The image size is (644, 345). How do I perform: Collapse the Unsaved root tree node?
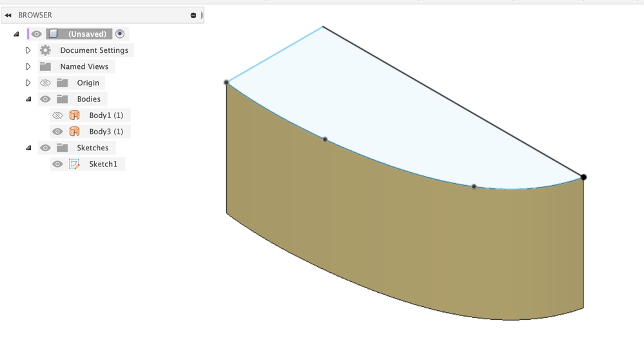(x=16, y=34)
